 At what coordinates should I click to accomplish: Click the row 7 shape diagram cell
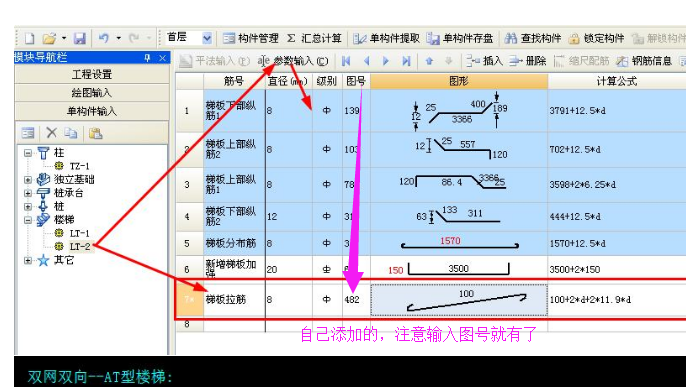click(459, 300)
